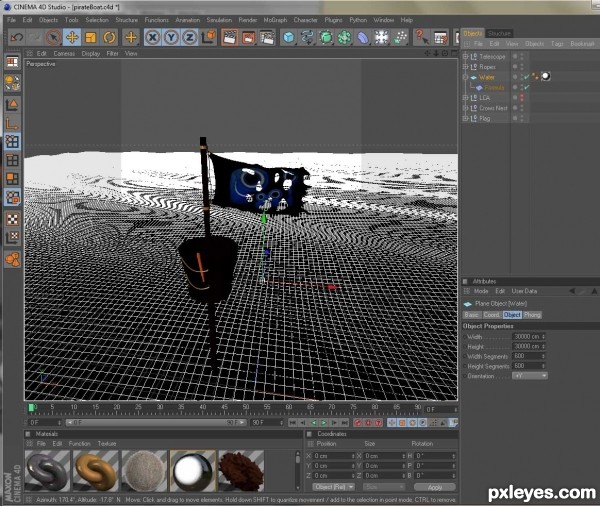Collapse the Water object
The image size is (600, 506).
click(466, 77)
